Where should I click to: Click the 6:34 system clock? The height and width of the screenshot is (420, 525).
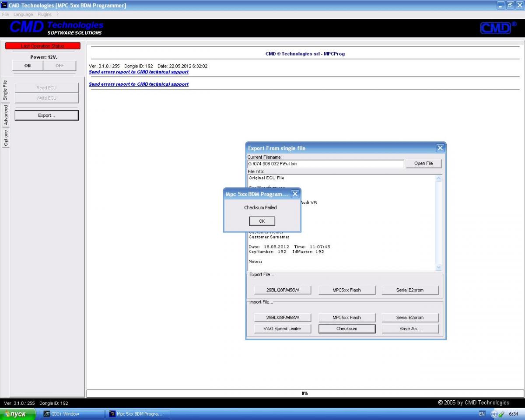tap(514, 414)
